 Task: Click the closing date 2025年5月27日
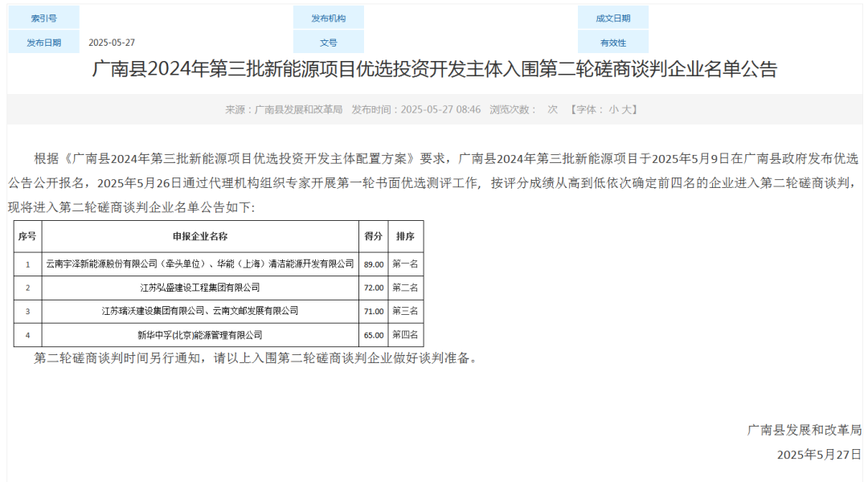click(819, 455)
